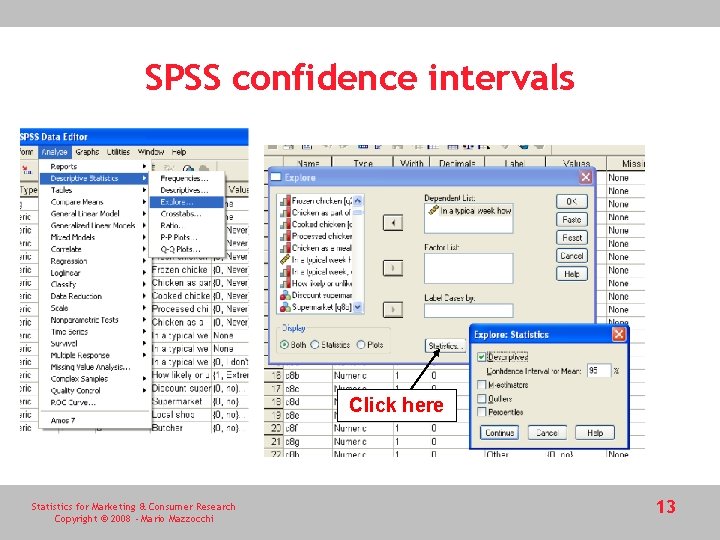This screenshot has height=540, width=720.
Task: Expand the Tables submenu
Action: (94, 190)
